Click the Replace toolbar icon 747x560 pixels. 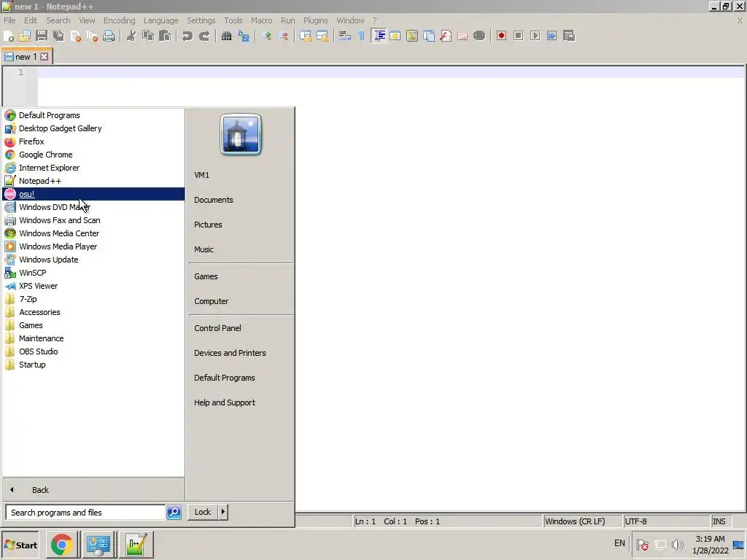244,36
